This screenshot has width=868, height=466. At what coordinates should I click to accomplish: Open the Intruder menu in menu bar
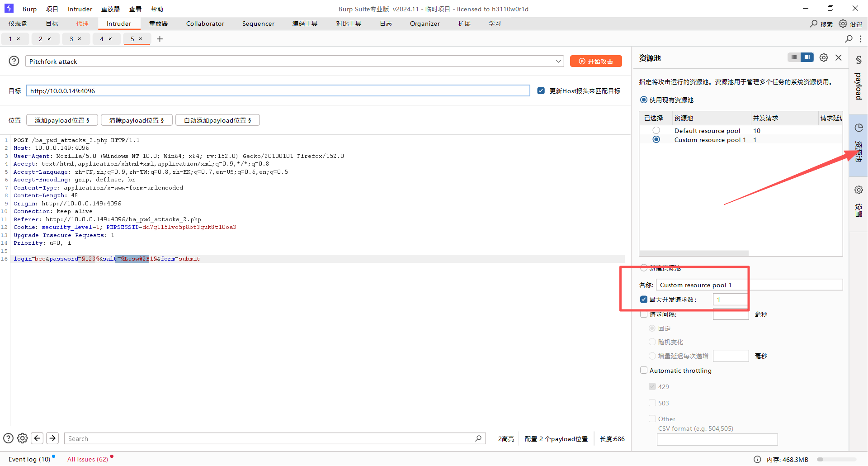click(x=80, y=9)
